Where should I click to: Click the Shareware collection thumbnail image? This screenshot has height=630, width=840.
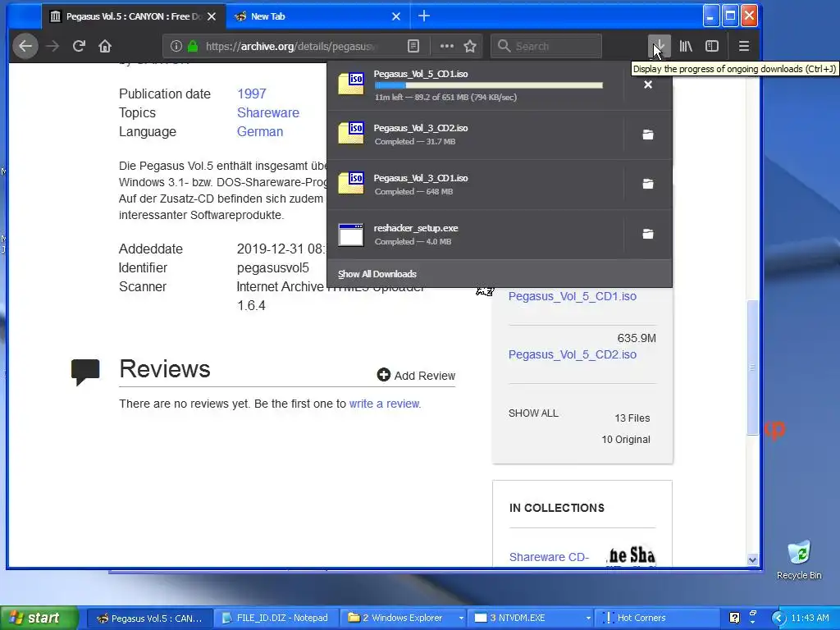(631, 555)
